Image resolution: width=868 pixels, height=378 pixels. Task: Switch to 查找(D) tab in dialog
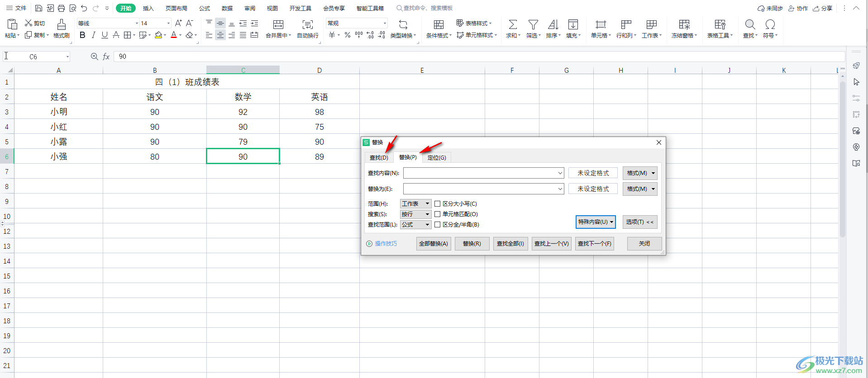point(379,157)
